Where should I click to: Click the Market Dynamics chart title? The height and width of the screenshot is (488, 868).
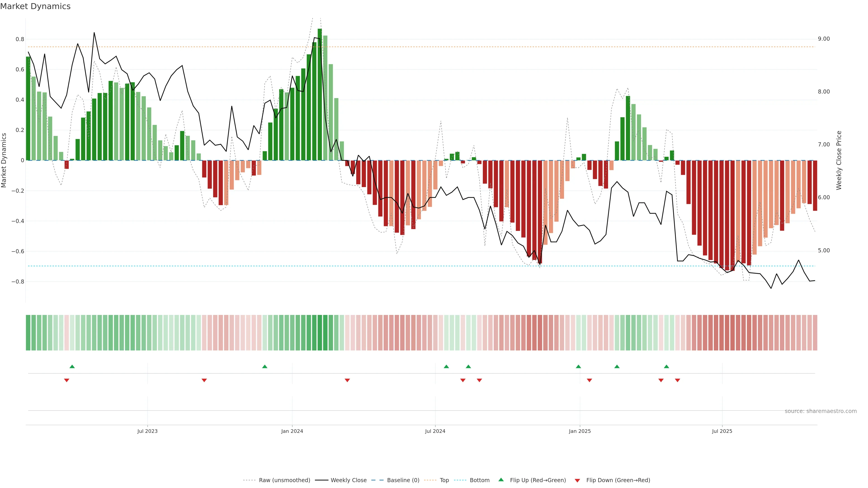tap(35, 6)
